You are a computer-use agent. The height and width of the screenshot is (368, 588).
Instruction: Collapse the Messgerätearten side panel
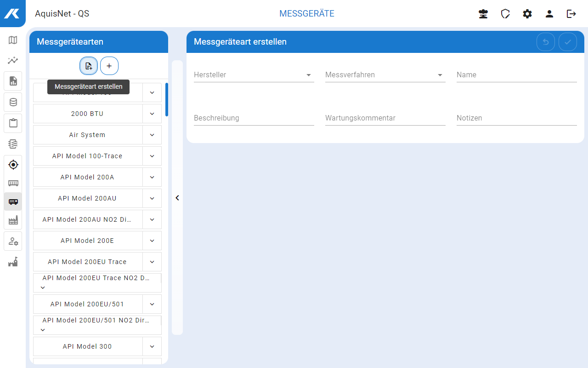click(177, 198)
